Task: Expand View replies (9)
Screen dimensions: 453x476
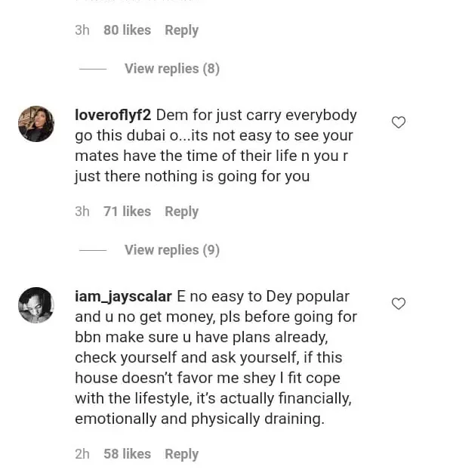Action: [x=171, y=250]
